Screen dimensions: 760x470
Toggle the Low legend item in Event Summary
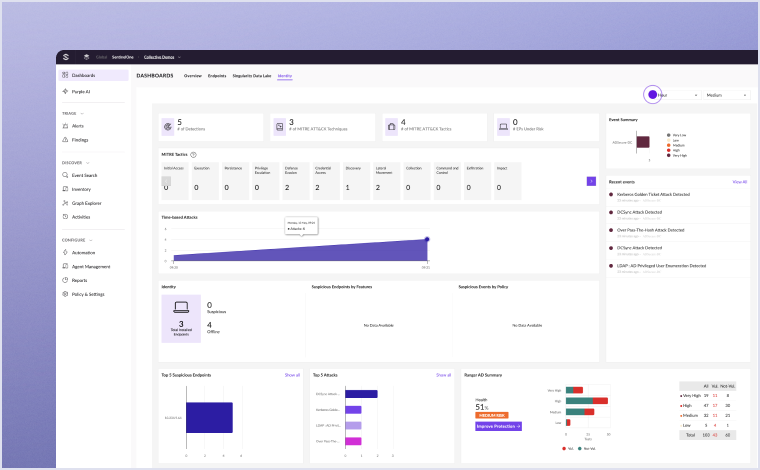pos(676,139)
